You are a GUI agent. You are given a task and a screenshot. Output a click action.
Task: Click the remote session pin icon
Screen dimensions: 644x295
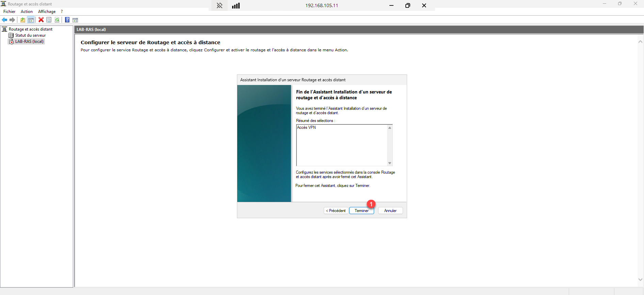(220, 5)
